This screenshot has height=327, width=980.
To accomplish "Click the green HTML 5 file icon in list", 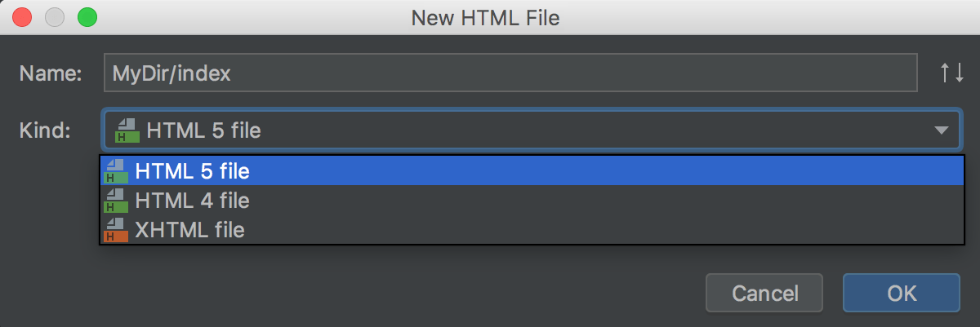I will click(117, 171).
